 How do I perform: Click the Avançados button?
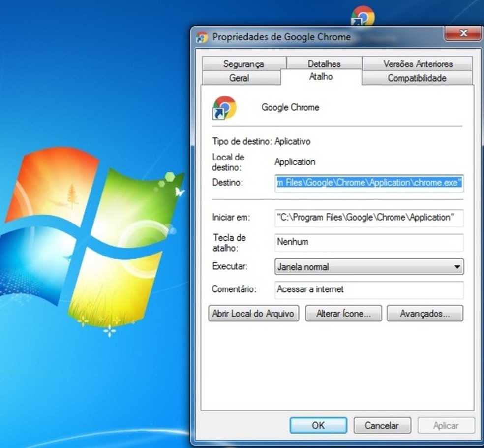click(424, 313)
